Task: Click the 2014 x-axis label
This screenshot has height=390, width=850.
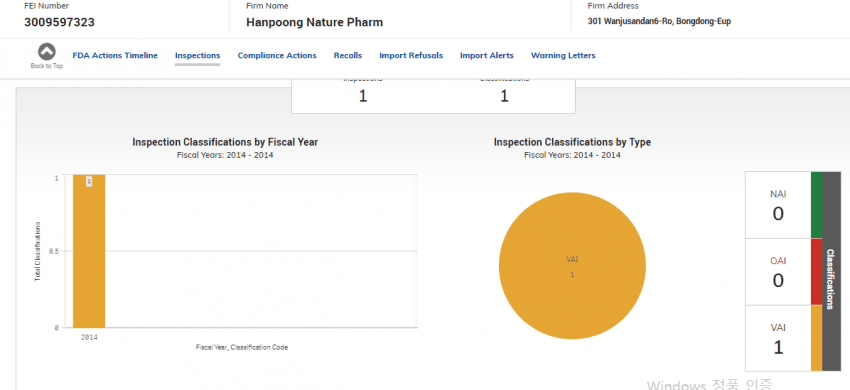Action: coord(89,337)
